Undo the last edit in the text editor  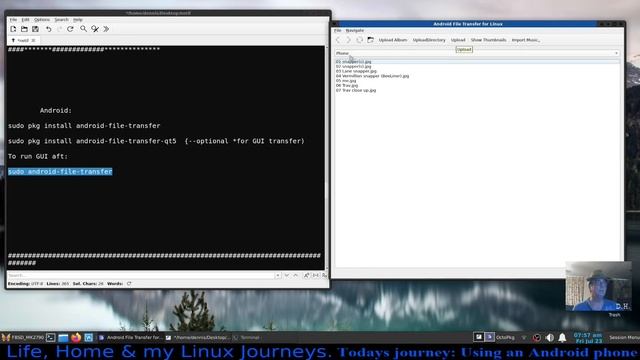(49, 29)
